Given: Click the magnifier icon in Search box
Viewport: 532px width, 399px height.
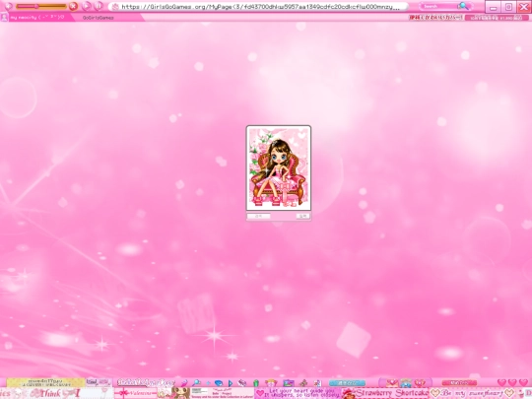Looking at the screenshot, I should coord(463,6).
